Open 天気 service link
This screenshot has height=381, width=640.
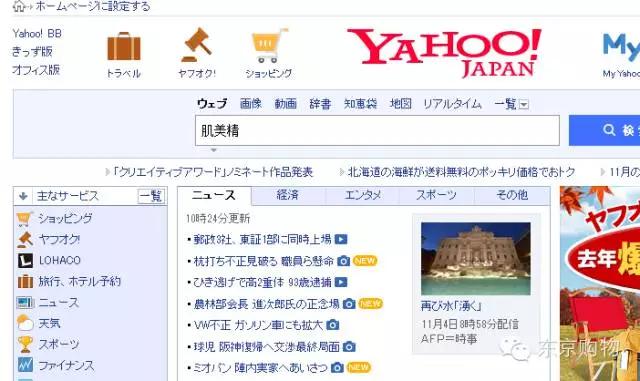49,323
